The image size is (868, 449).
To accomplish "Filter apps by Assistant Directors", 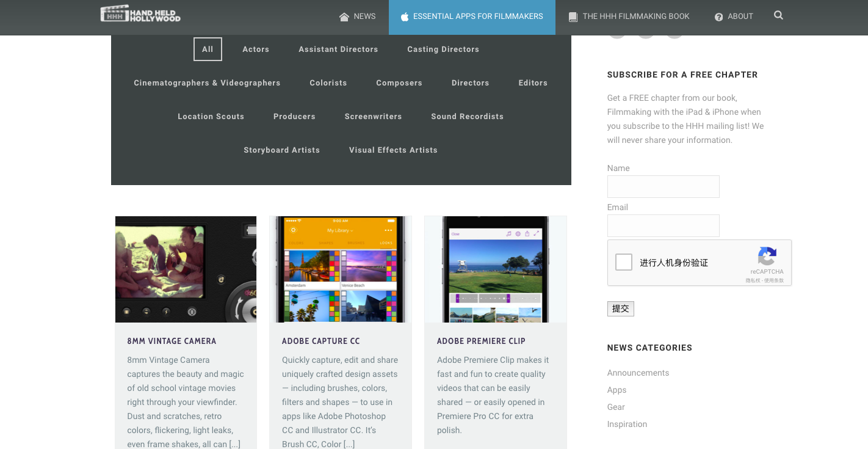I will [x=338, y=49].
